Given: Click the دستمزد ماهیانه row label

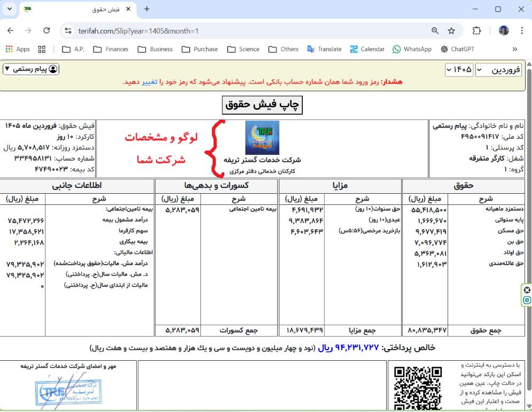Looking at the screenshot, I should pyautogui.click(x=505, y=209).
